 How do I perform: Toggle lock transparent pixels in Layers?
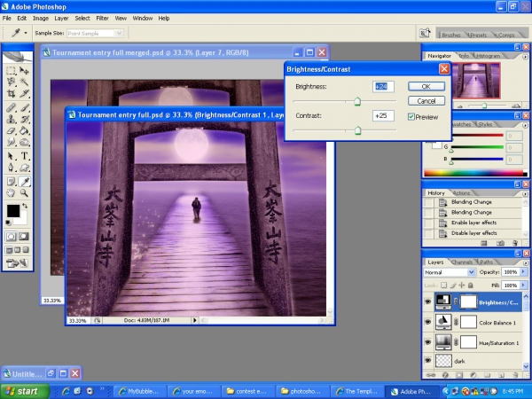click(444, 286)
